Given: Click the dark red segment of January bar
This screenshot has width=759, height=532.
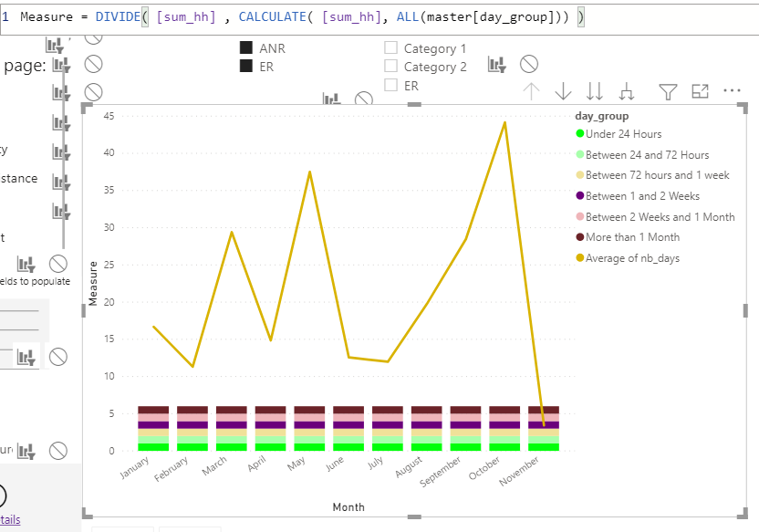Looking at the screenshot, I should [x=153, y=410].
